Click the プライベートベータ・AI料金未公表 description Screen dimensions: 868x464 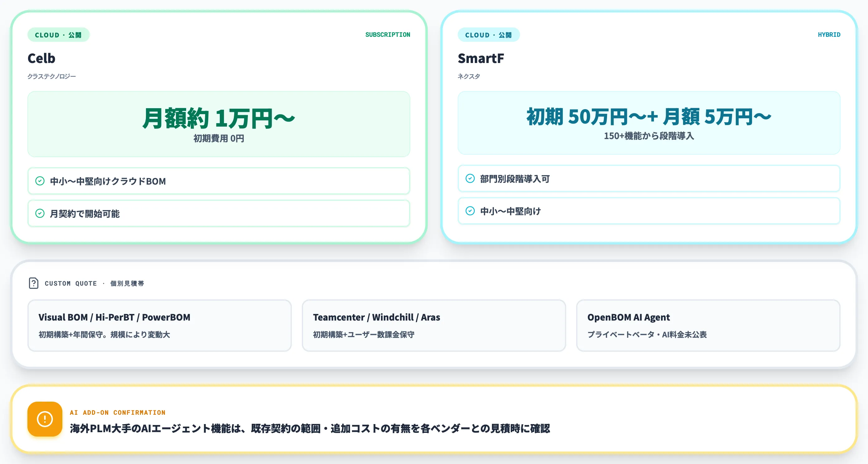[647, 335]
